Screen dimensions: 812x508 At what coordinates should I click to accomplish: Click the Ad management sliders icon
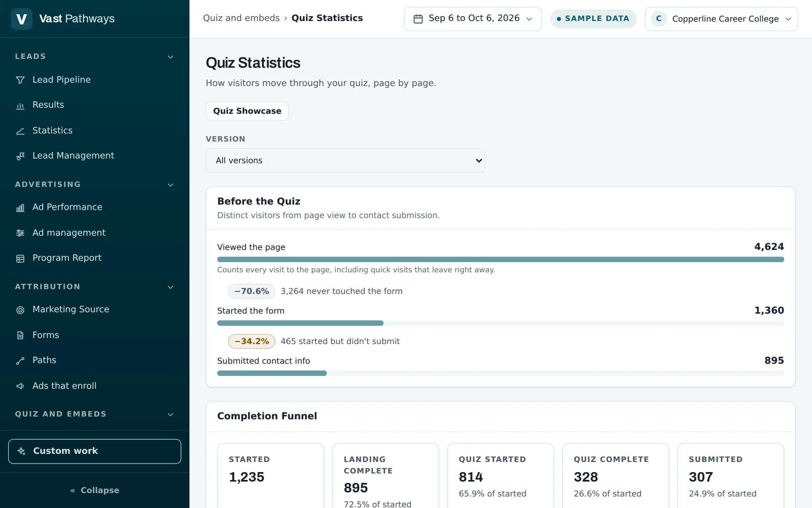(x=20, y=233)
